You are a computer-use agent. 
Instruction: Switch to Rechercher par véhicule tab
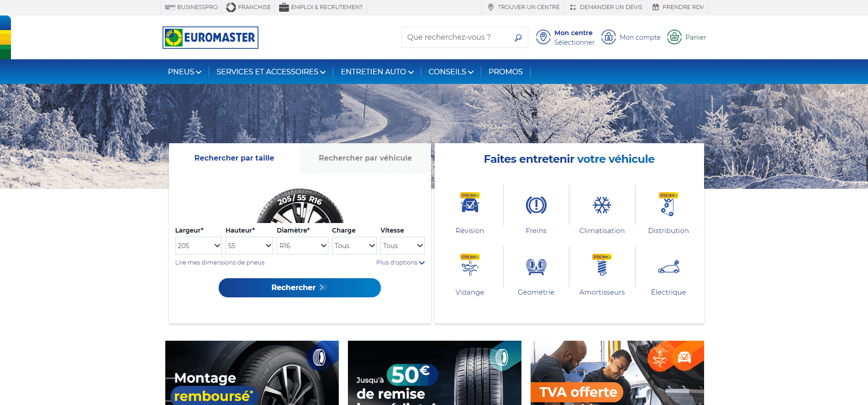[365, 158]
